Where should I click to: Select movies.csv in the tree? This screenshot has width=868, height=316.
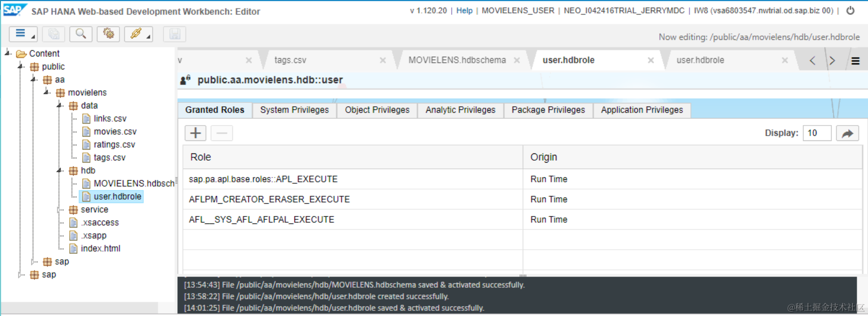tap(115, 132)
